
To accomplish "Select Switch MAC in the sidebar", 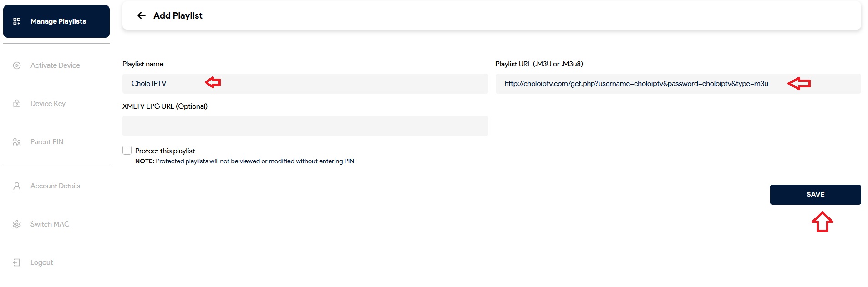I will tap(50, 224).
